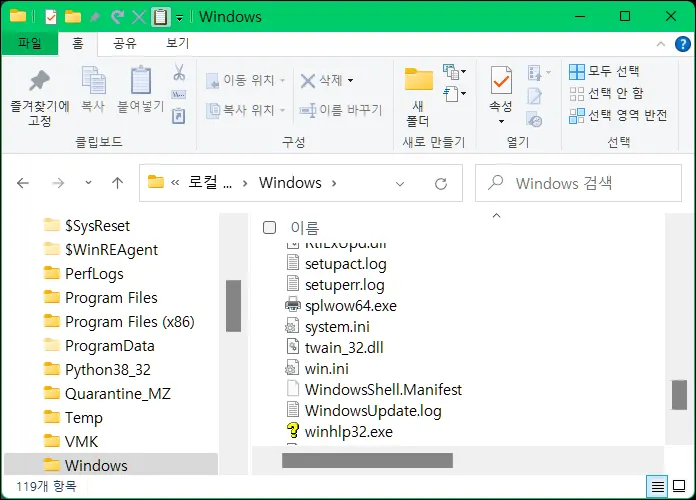Click the Help question mark icon
Image resolution: width=696 pixels, height=500 pixels.
682,44
